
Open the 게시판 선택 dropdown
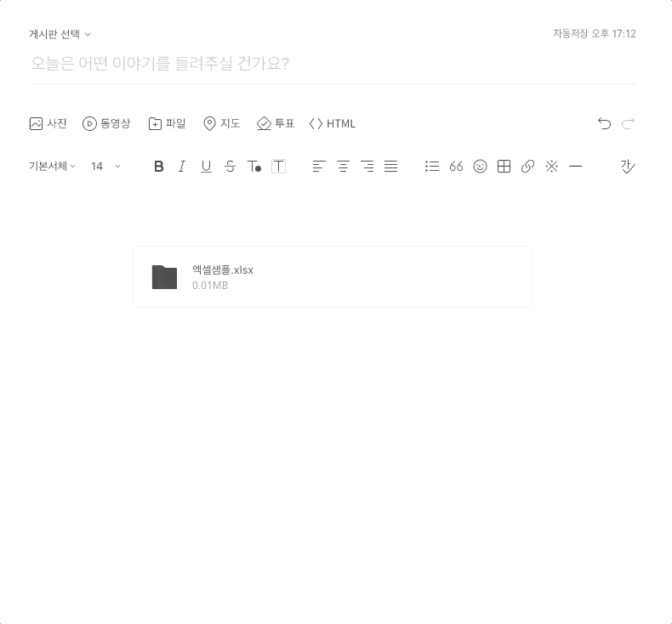[60, 34]
